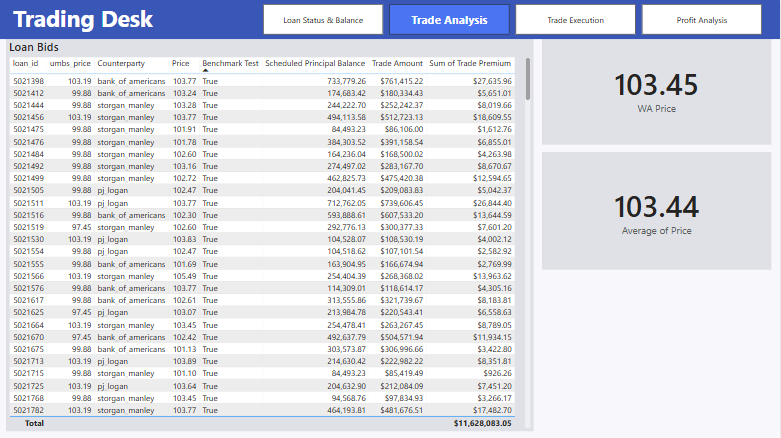Viewport: 781px width, 438px height.
Task: Sort by Trade Amount column header
Action: click(x=397, y=63)
